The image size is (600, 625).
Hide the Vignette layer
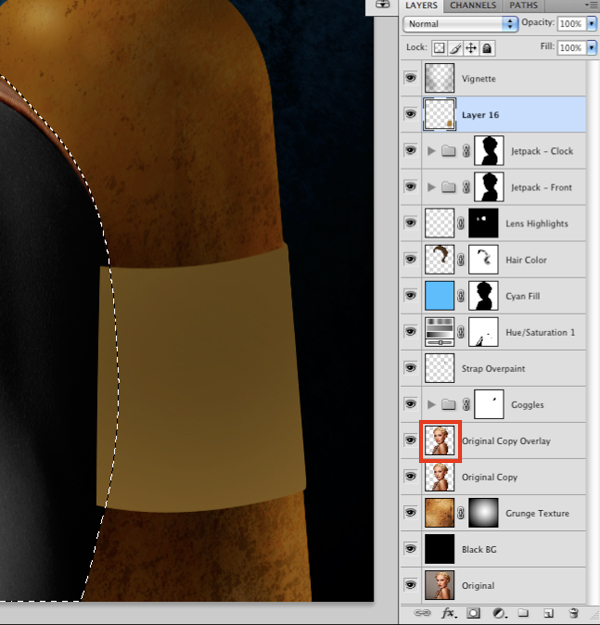point(410,78)
